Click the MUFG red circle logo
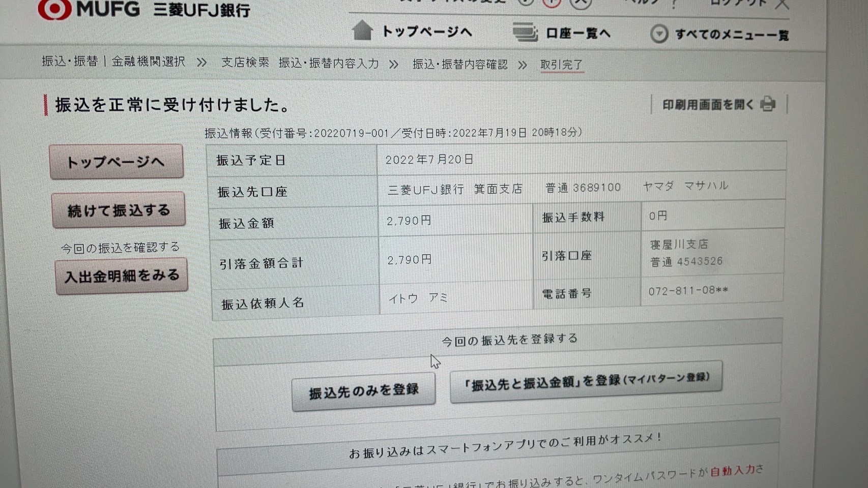Viewport: 868px width, 488px height. click(x=55, y=9)
